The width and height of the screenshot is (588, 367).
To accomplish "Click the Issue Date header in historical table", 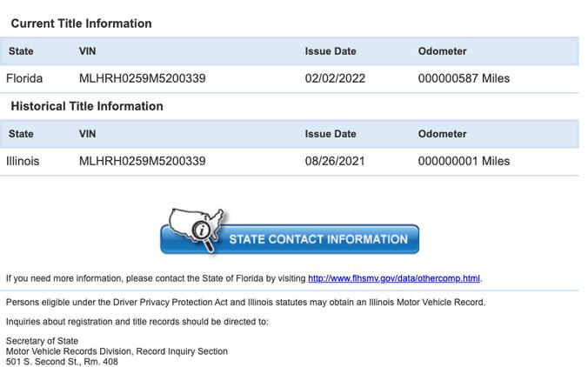I will coord(331,134).
